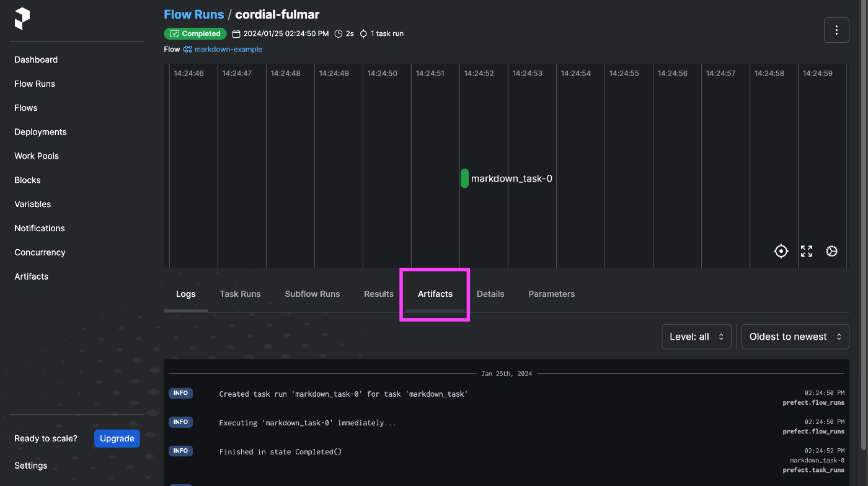Open the three-dot options menu
Viewport: 868px width, 486px height.
(836, 30)
